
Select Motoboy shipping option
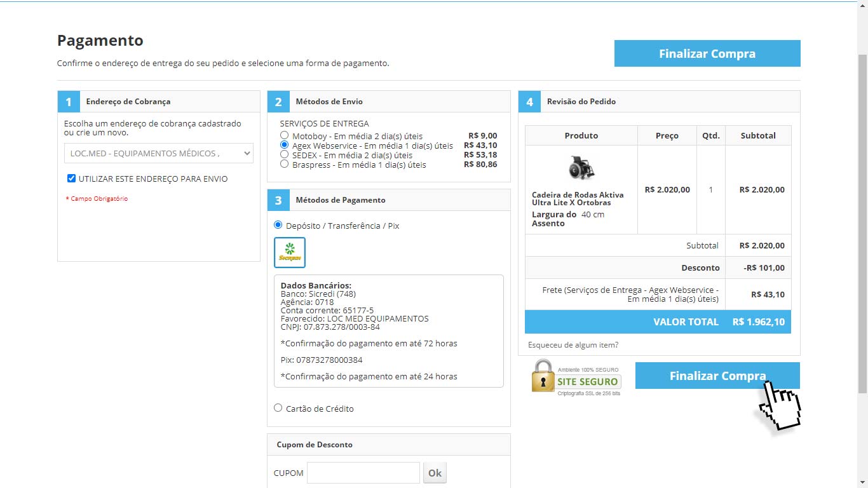pyautogui.click(x=284, y=136)
